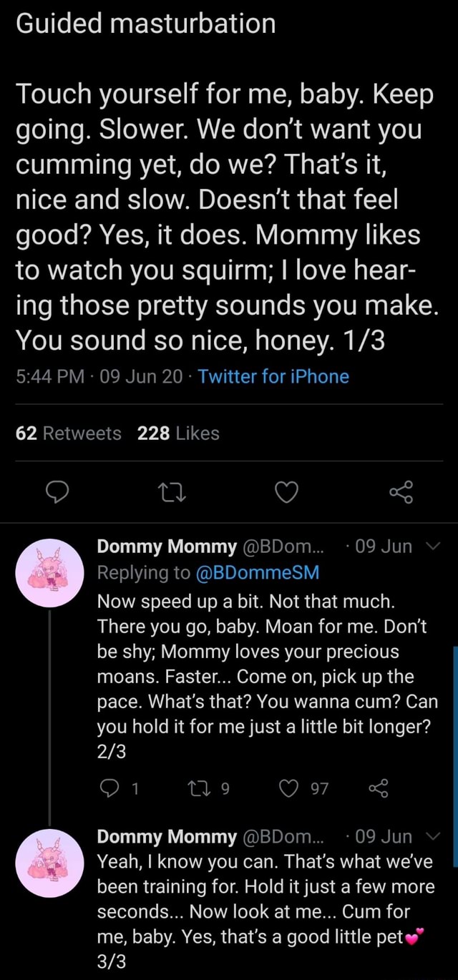Retweet the main tweet
Image resolution: width=458 pixels, height=980 pixels.
(x=166, y=492)
